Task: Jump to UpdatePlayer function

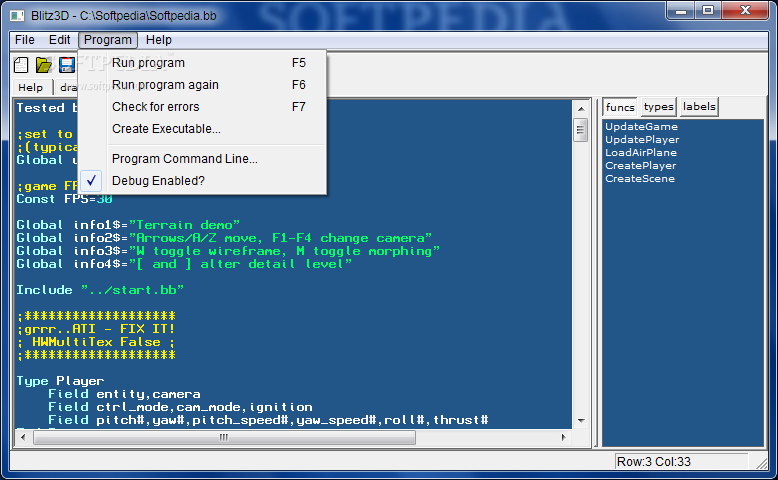Action: point(642,139)
